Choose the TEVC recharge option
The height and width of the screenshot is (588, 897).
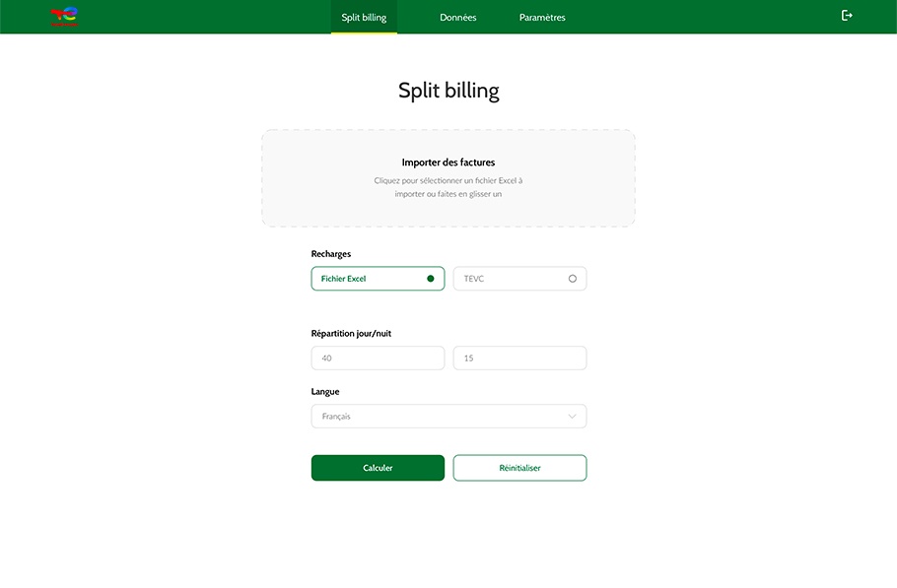518,279
